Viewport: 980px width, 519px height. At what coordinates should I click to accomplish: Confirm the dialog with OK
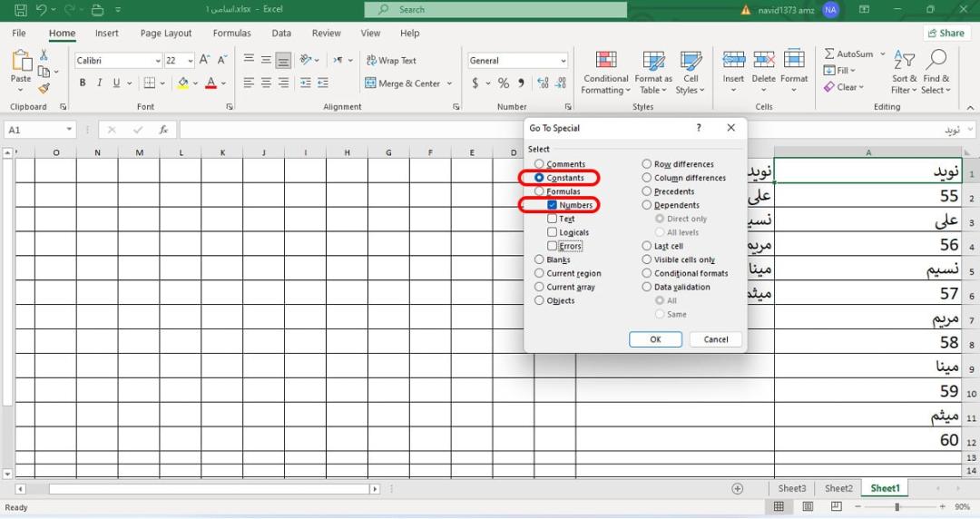(x=655, y=339)
